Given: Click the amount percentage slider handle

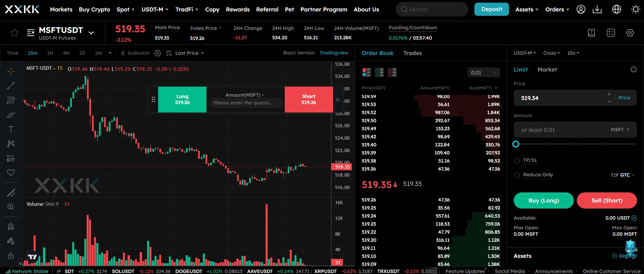Looking at the screenshot, I should [x=516, y=144].
